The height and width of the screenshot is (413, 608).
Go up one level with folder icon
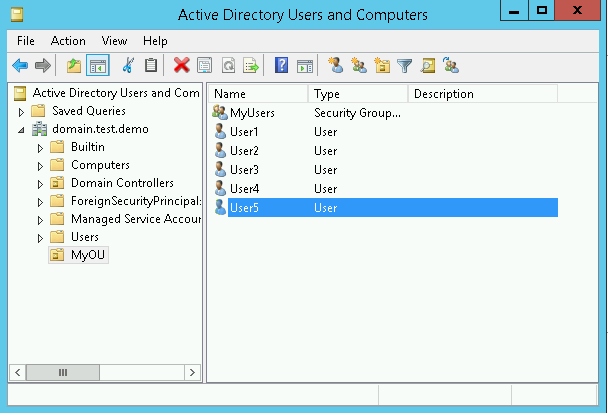click(74, 66)
